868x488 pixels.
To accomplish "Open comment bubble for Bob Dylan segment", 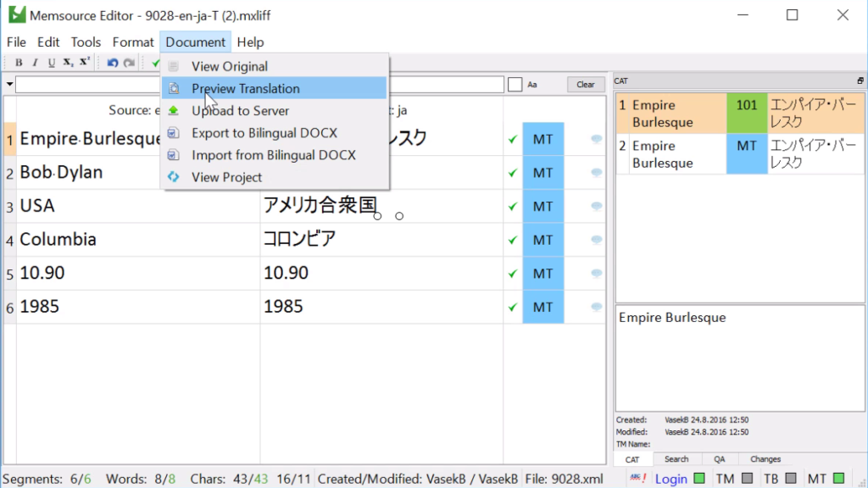I will pyautogui.click(x=596, y=173).
